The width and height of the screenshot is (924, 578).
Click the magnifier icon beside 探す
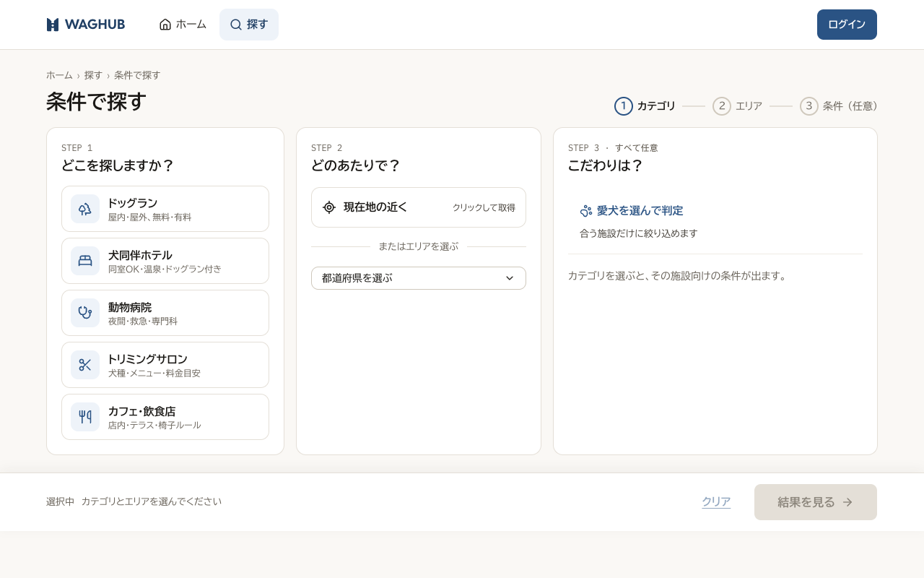(236, 25)
